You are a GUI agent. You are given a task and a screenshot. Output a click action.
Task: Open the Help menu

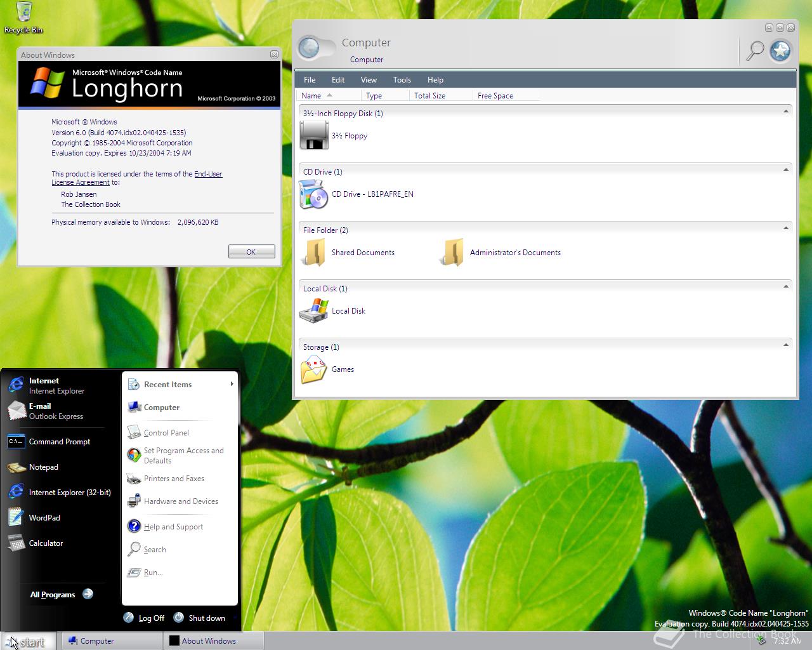[x=435, y=79]
